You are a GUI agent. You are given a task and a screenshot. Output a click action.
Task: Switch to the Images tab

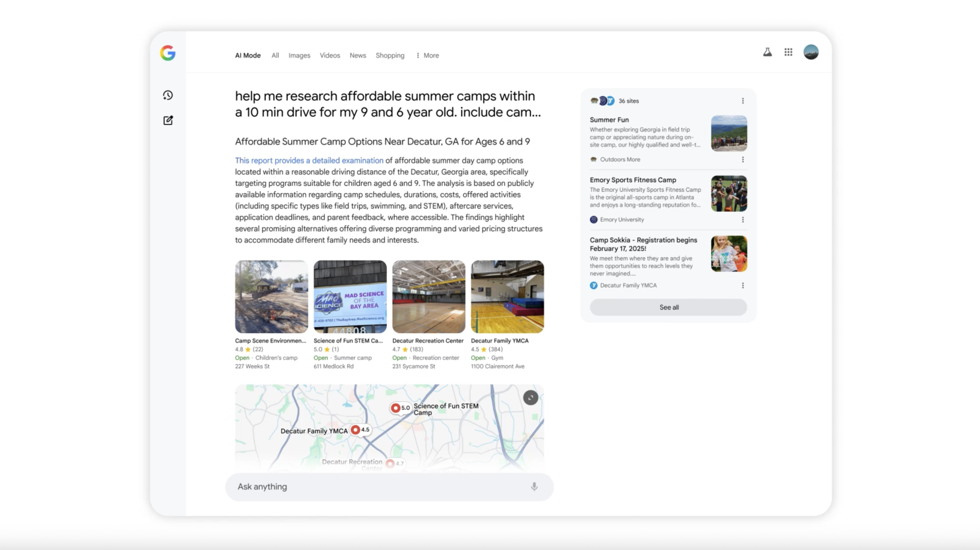(x=299, y=55)
